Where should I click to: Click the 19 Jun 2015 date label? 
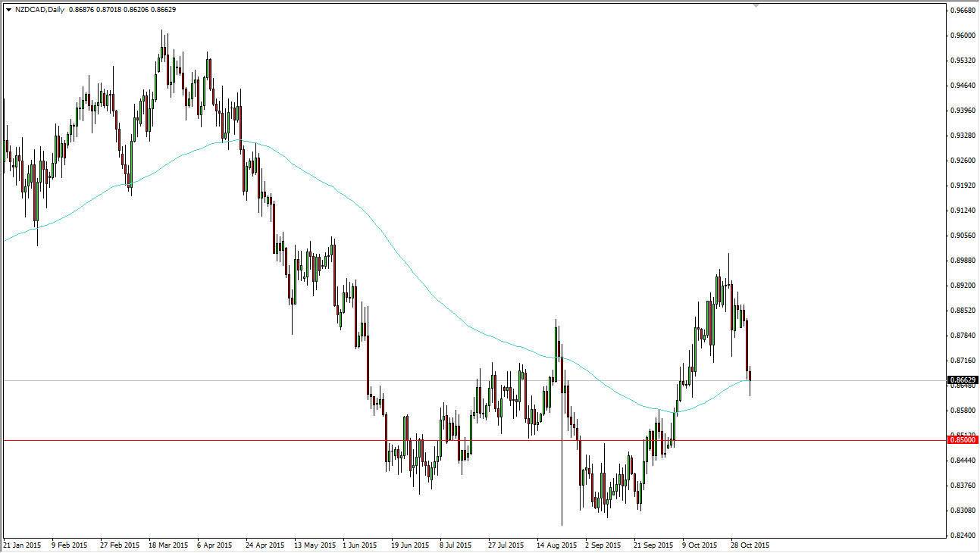pyautogui.click(x=409, y=545)
